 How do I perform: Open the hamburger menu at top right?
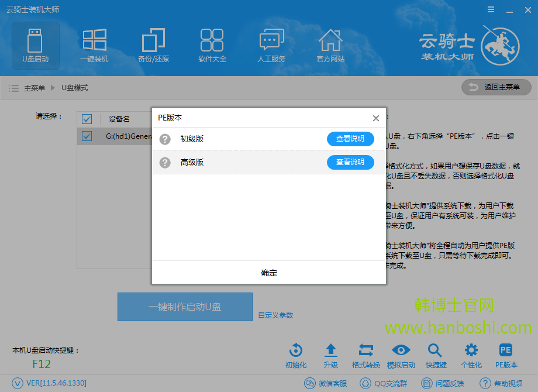tap(490, 9)
